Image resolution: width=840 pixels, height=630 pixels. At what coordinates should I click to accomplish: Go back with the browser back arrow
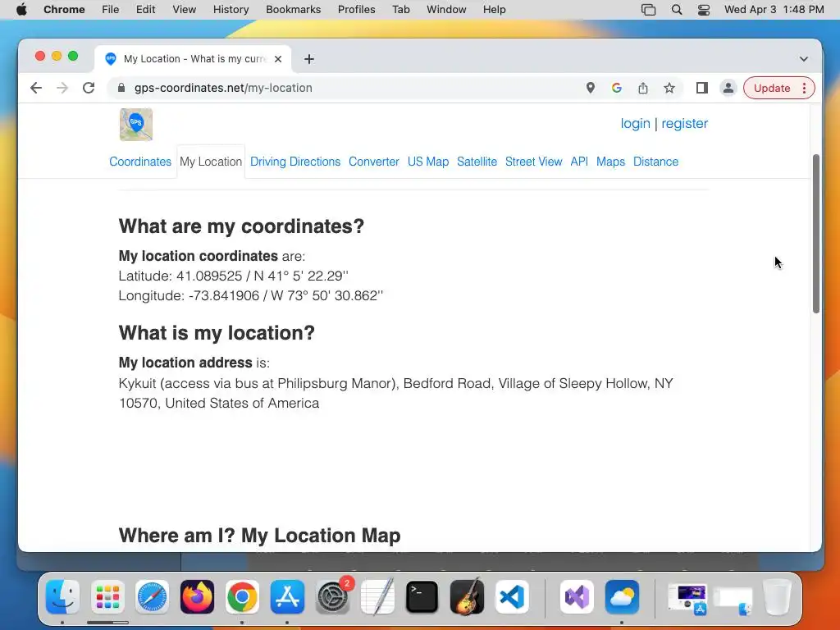coord(36,88)
